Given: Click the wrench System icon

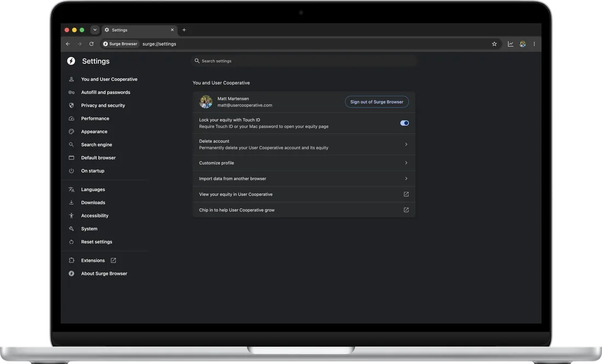Looking at the screenshot, I should 71,228.
